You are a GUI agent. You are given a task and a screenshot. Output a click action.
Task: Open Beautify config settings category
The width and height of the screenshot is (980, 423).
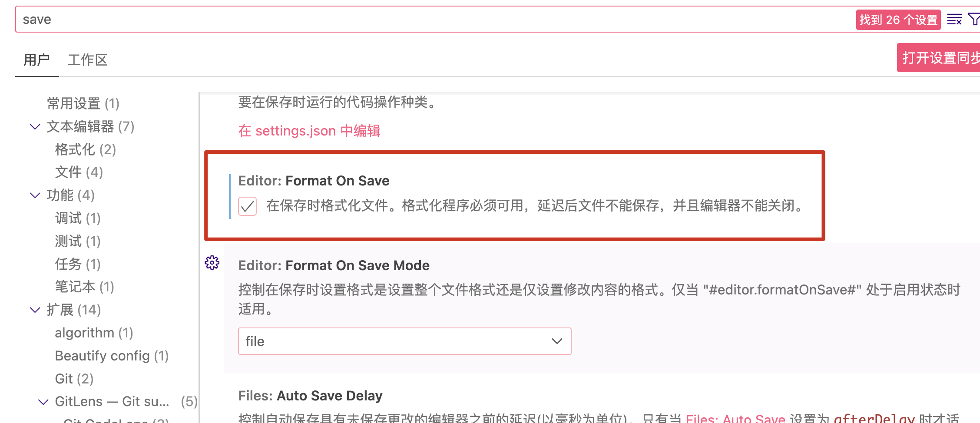(112, 356)
